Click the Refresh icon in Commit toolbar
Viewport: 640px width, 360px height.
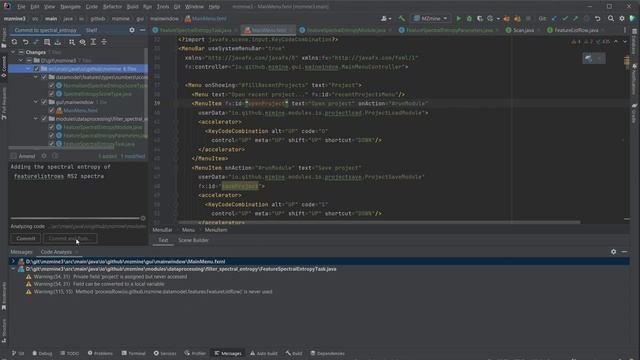pyautogui.click(x=14, y=42)
